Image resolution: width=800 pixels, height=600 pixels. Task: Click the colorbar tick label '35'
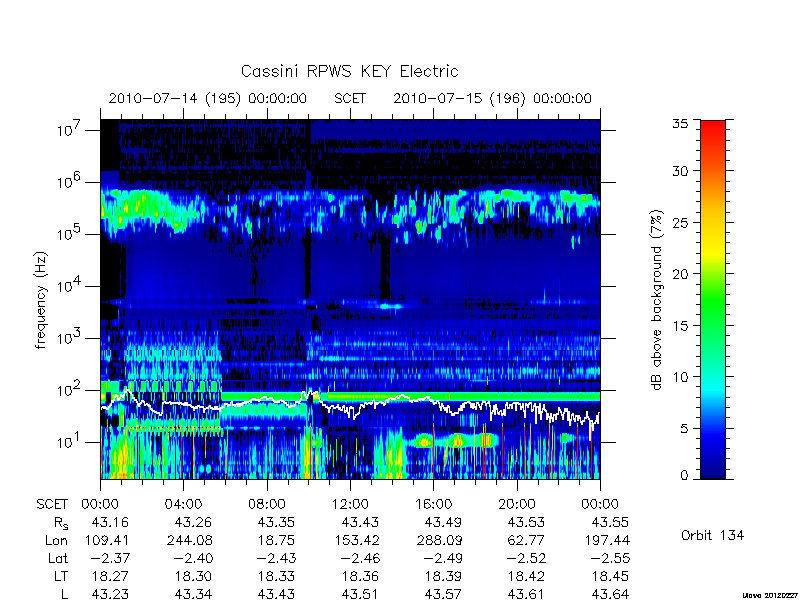coord(680,123)
